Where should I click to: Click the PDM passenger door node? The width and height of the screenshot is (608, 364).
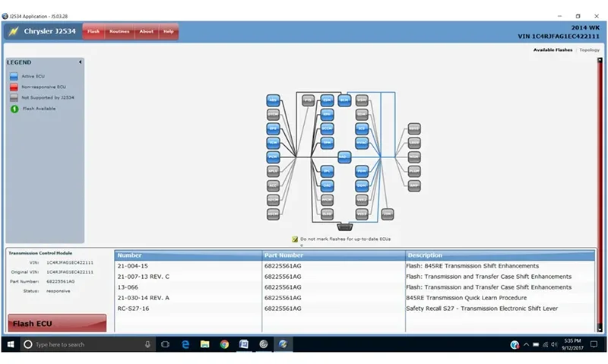pyautogui.click(x=362, y=171)
